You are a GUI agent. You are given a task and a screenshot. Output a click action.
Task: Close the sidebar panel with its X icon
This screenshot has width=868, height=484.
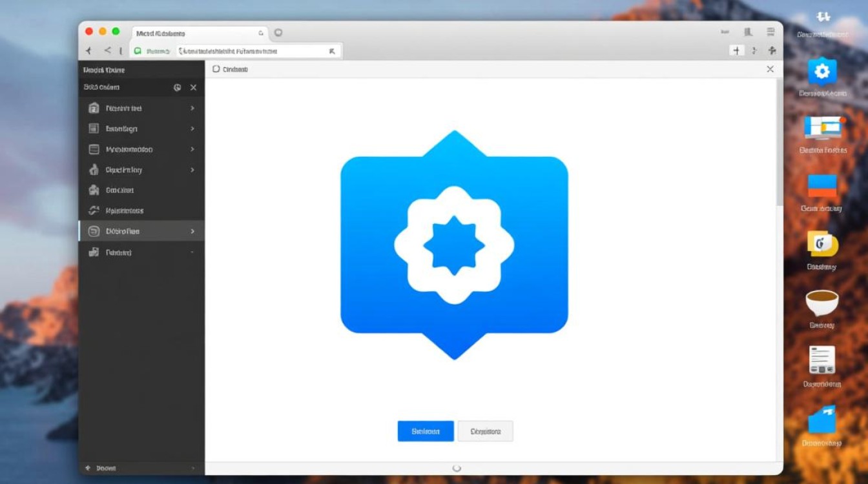pyautogui.click(x=193, y=87)
